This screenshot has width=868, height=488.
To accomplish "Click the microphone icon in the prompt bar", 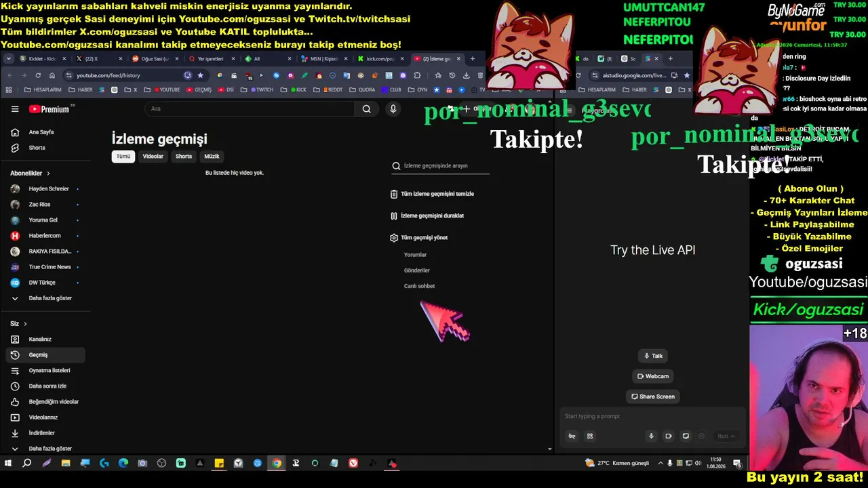I will tap(651, 436).
